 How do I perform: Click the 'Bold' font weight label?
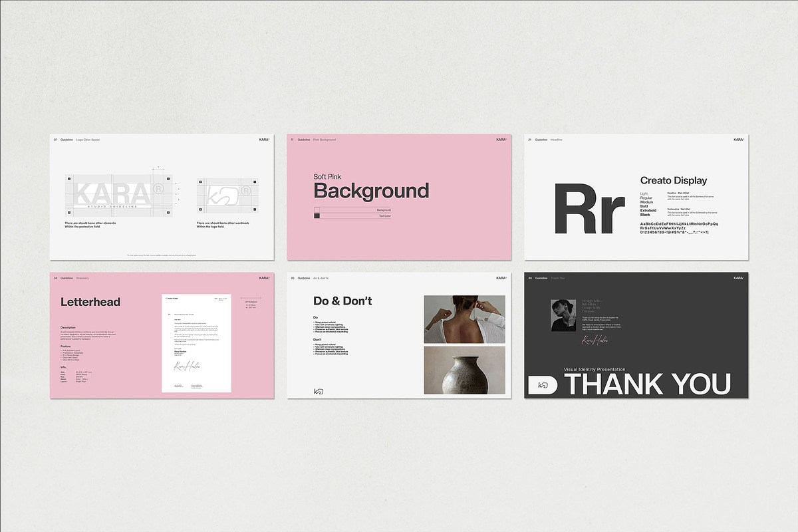coord(644,206)
